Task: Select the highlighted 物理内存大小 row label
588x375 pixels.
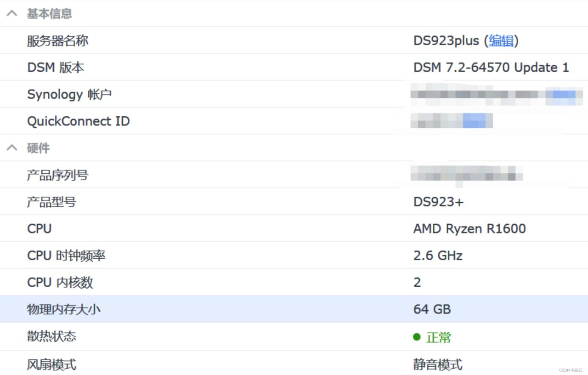Action: tap(63, 309)
